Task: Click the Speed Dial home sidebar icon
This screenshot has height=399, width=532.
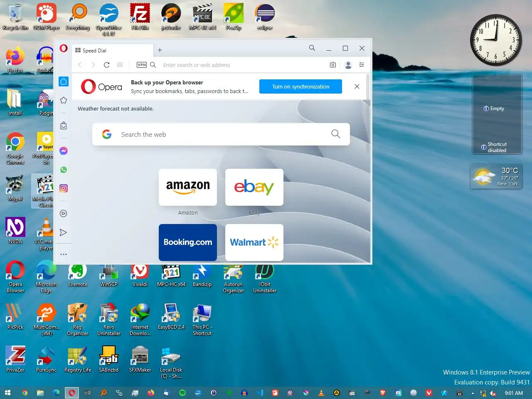Action: 64,81
